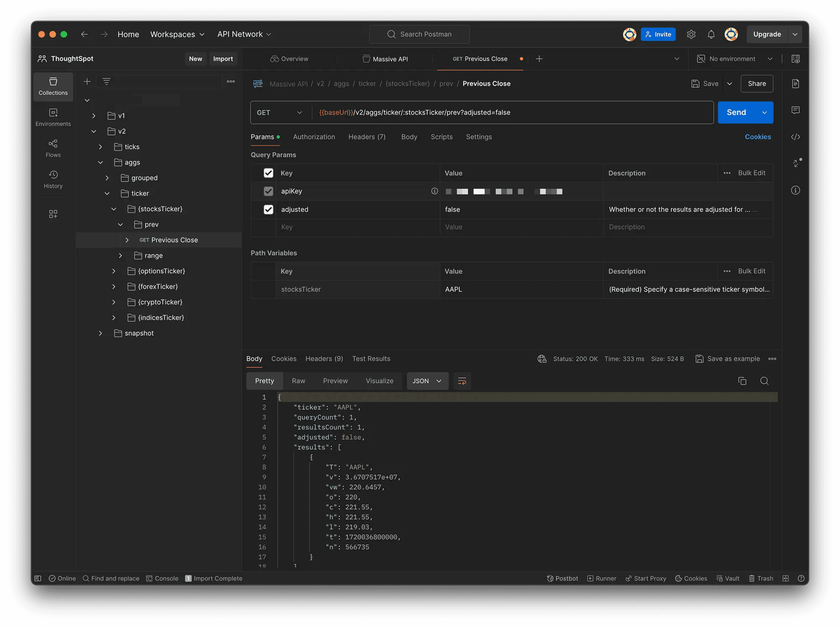The width and height of the screenshot is (840, 626).
Task: Toggle line wrap in response viewer
Action: (462, 381)
